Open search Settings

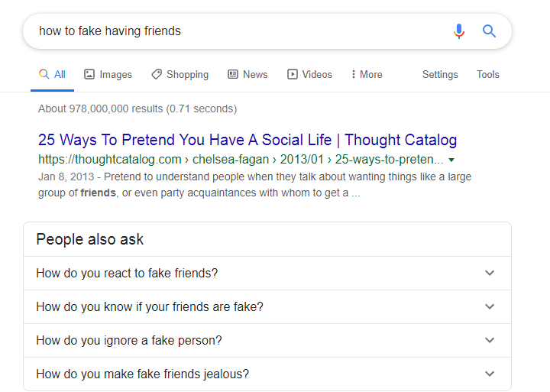pyautogui.click(x=440, y=74)
